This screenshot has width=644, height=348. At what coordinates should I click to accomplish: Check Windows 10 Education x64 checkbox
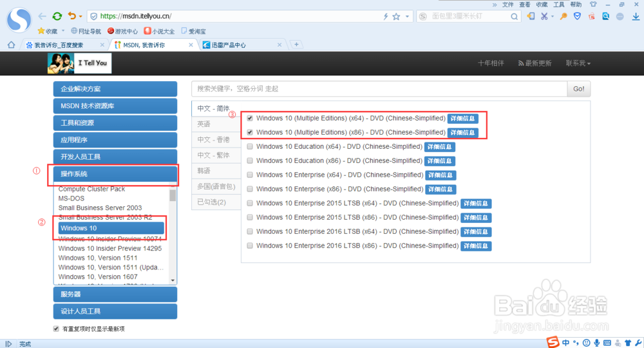250,147
